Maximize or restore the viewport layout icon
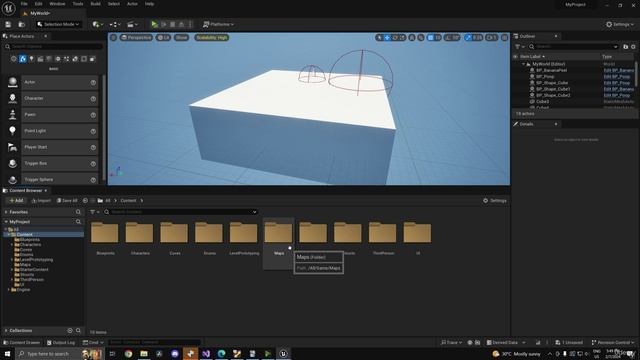Image resolution: width=640 pixels, height=360 pixels. tap(504, 38)
